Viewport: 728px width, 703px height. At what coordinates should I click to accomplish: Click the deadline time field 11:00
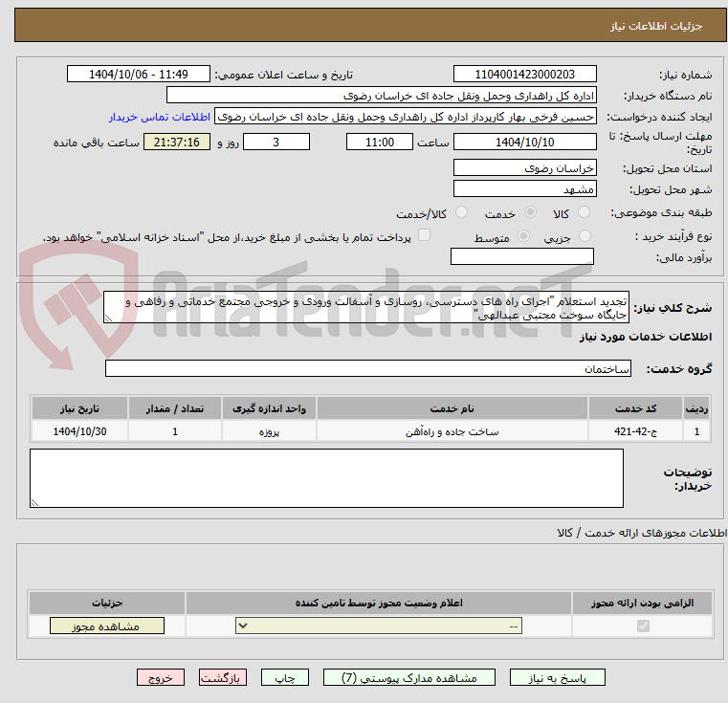tap(380, 142)
